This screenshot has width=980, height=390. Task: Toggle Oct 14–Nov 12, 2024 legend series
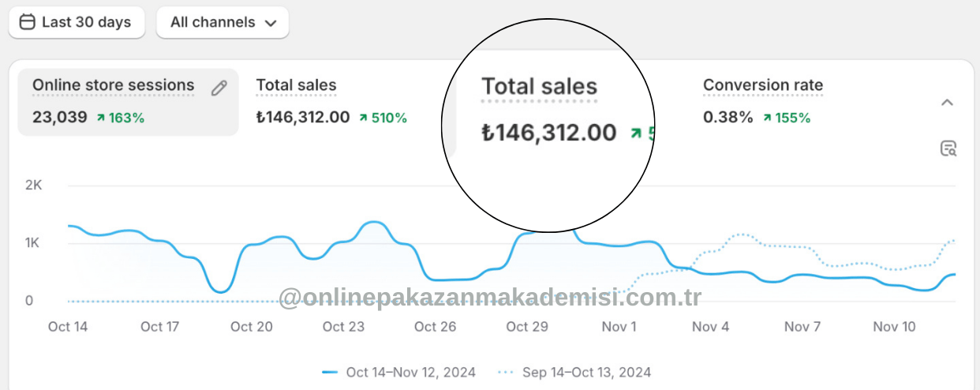(399, 372)
